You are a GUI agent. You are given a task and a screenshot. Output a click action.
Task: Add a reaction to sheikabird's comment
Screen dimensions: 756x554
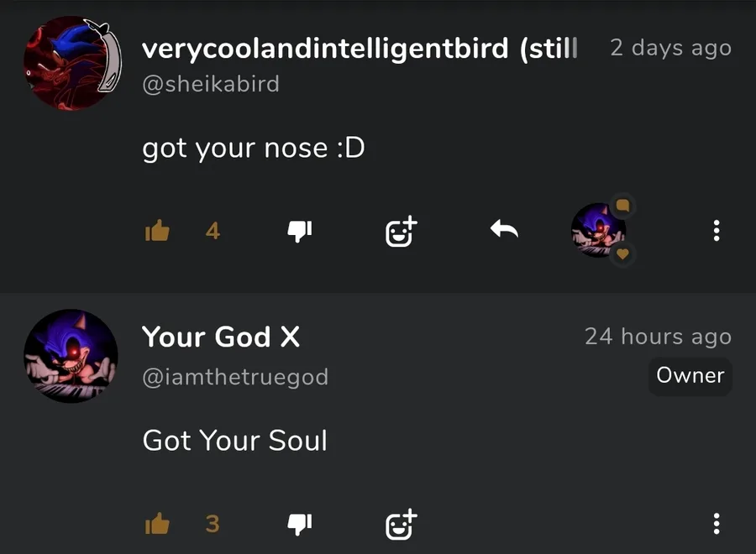pos(401,231)
